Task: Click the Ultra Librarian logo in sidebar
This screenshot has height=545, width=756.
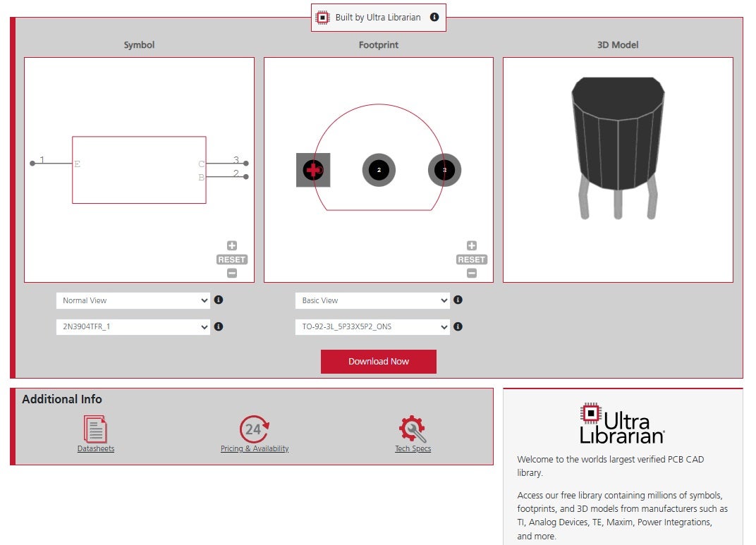Action: pyautogui.click(x=622, y=423)
